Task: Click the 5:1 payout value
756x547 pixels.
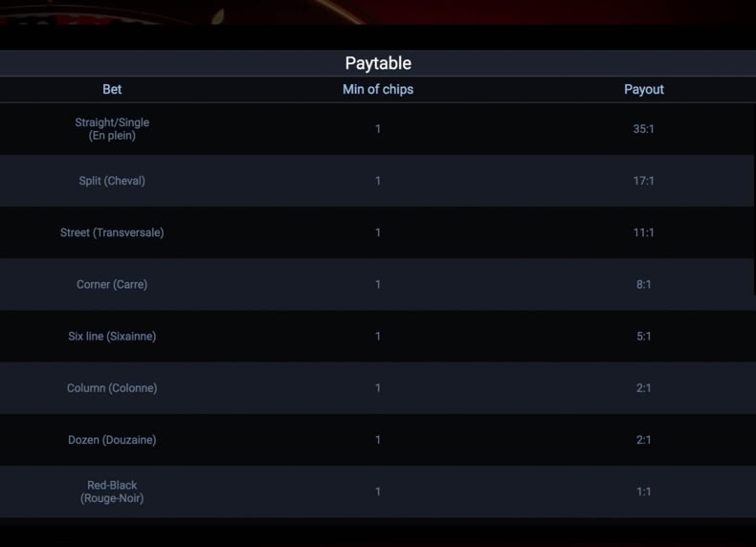Action: (644, 337)
